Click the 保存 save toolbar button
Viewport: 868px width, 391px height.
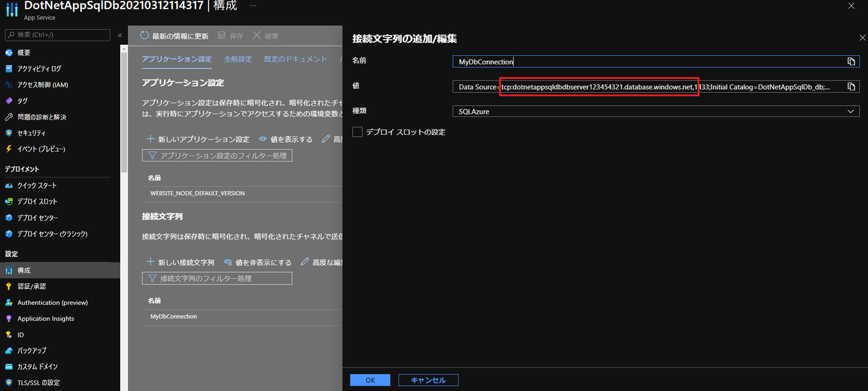click(x=231, y=35)
